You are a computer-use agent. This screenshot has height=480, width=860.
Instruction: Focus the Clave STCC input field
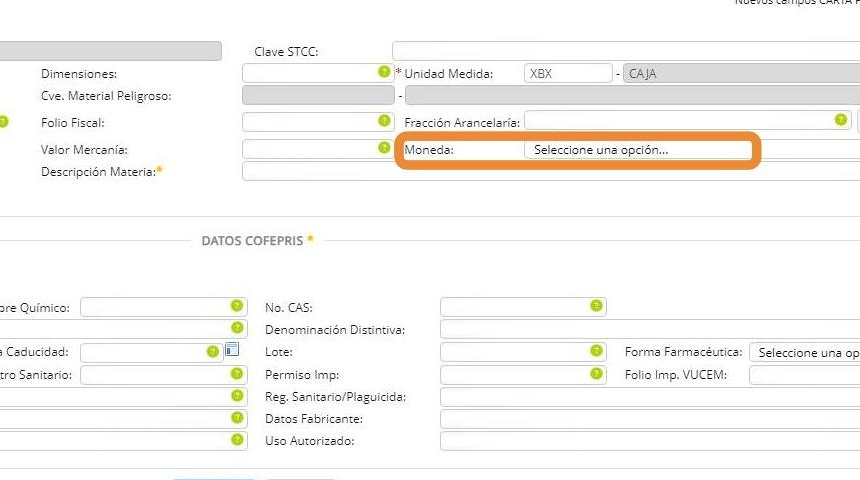point(625,51)
